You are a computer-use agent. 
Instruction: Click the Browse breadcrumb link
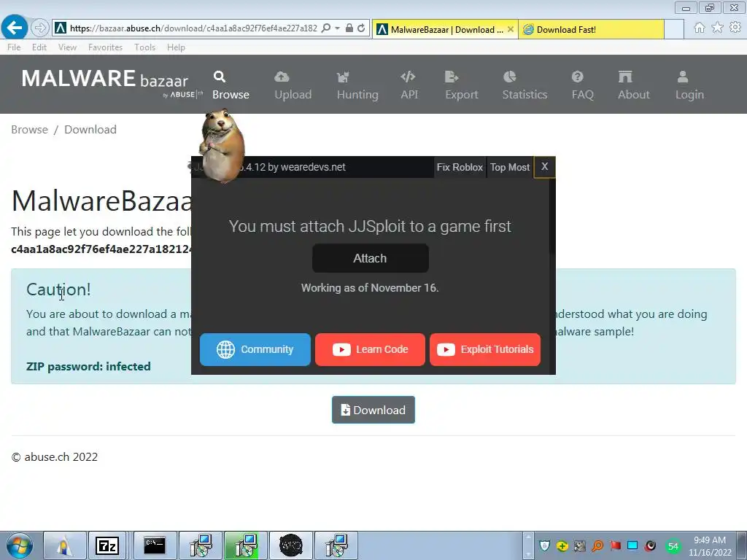(x=29, y=130)
